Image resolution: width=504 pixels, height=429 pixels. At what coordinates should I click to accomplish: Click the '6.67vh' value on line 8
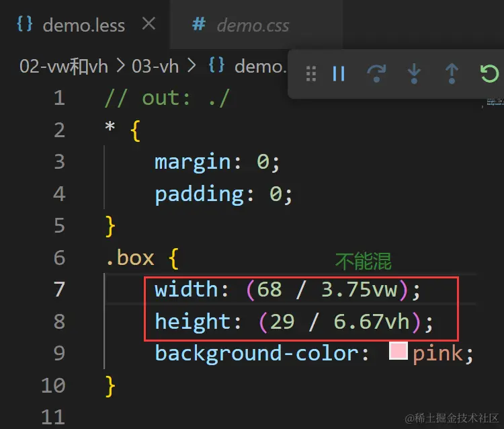(372, 321)
